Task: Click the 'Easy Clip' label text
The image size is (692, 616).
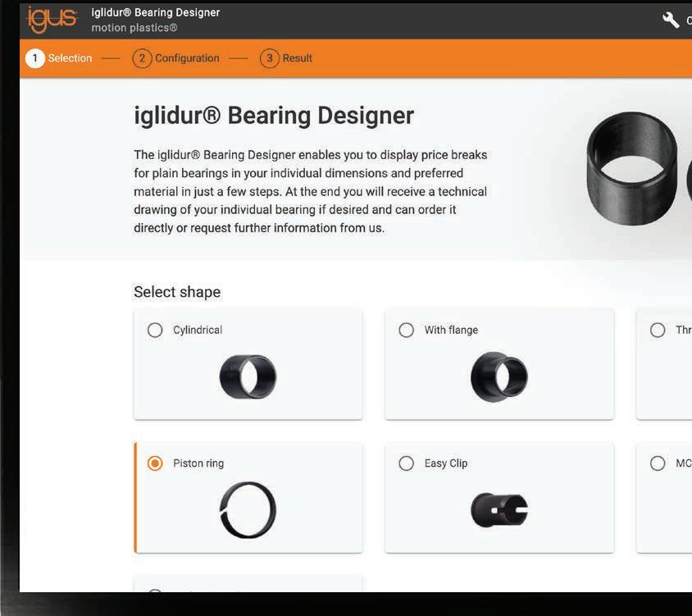Action: (446, 463)
